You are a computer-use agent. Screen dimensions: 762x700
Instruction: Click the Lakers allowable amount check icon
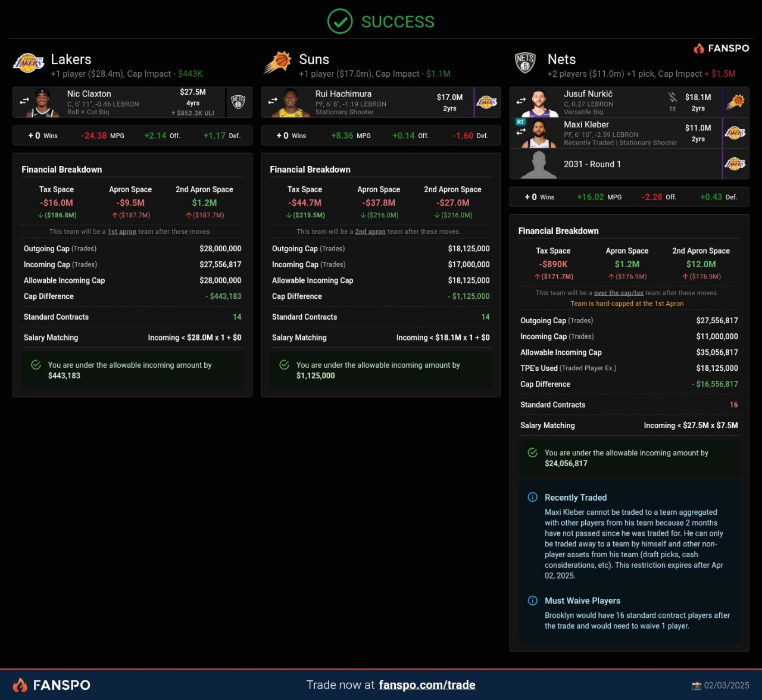[36, 365]
